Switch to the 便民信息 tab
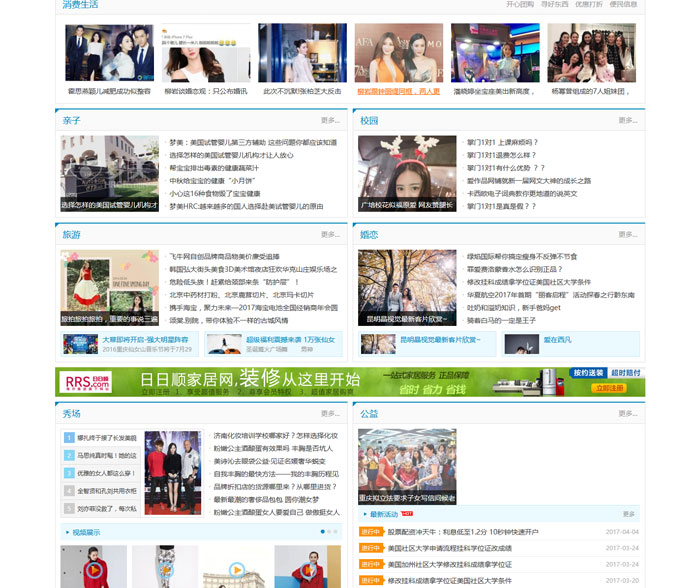This screenshot has height=588, width=700. pyautogui.click(x=623, y=5)
